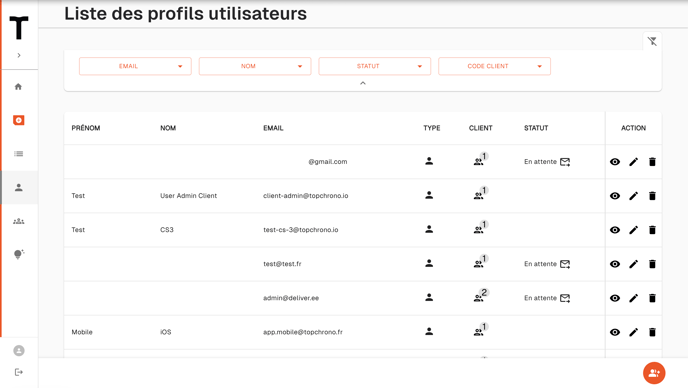Collapse the filter panel with chevron
688x388 pixels.
point(362,83)
